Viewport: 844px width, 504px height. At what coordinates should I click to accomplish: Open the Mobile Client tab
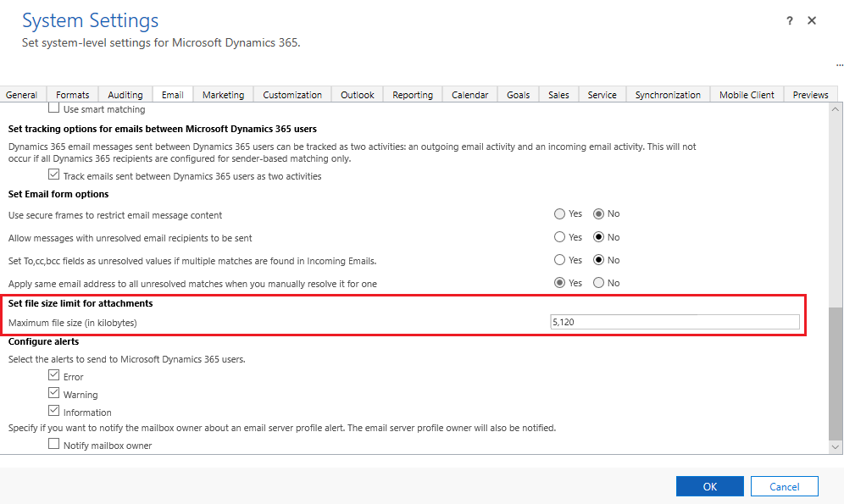747,95
